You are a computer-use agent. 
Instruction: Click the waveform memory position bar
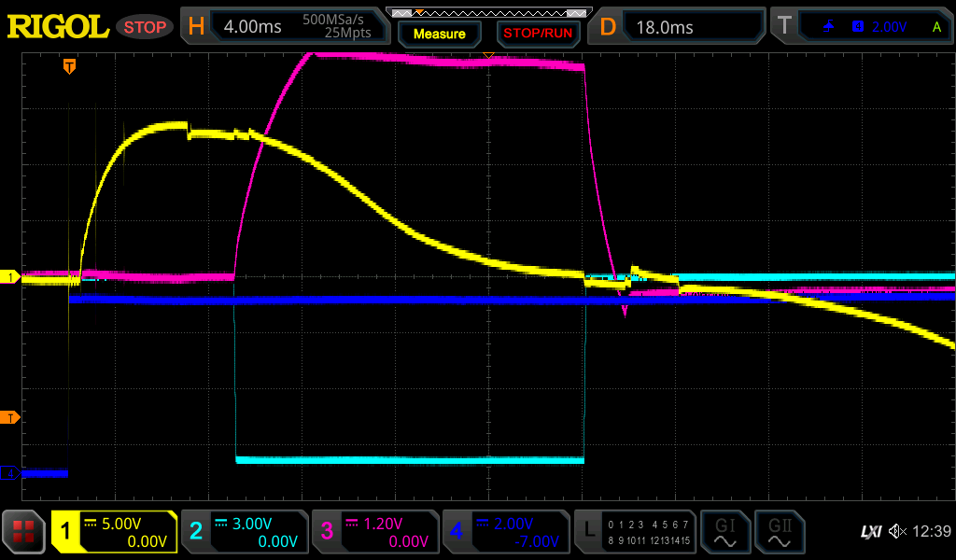pyautogui.click(x=488, y=12)
